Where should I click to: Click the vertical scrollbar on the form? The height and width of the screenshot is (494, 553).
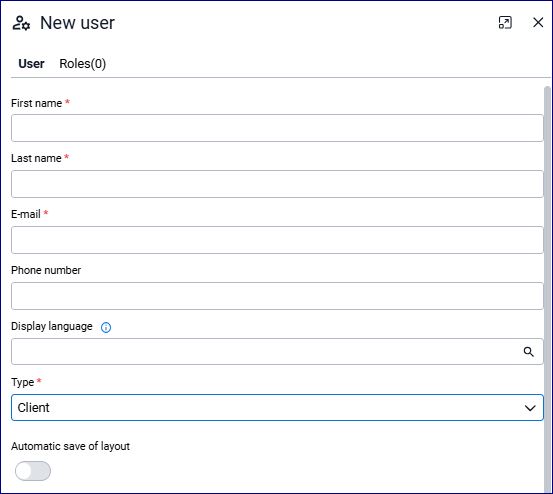pos(547,288)
